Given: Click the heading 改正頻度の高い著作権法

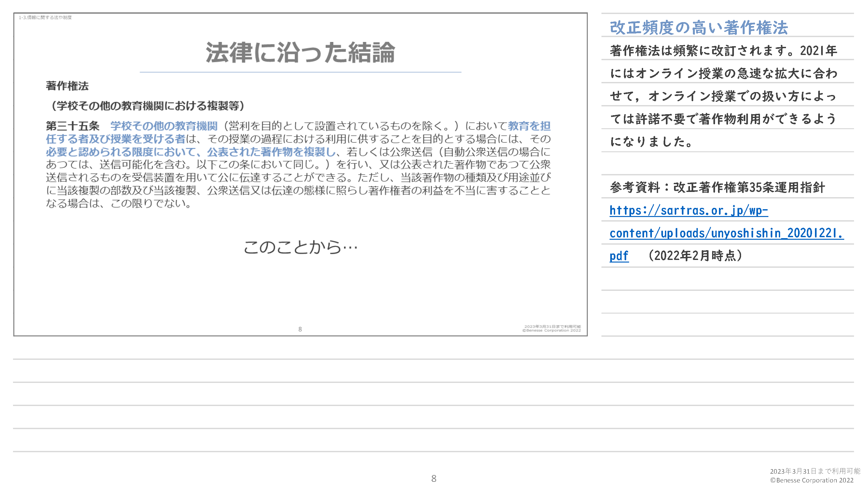Looking at the screenshot, I should (698, 28).
